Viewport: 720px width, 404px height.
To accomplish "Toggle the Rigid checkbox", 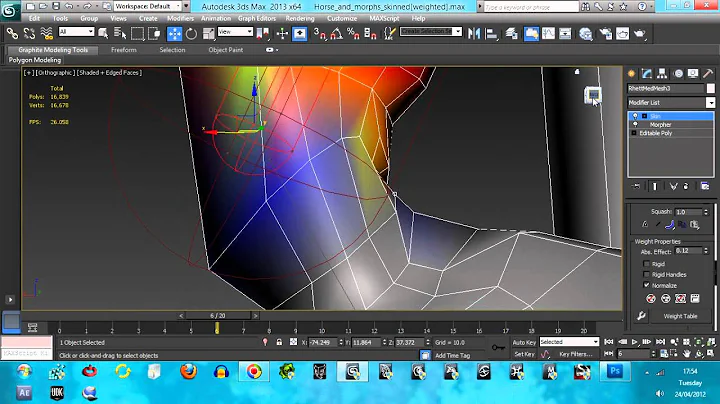I will tap(646, 264).
